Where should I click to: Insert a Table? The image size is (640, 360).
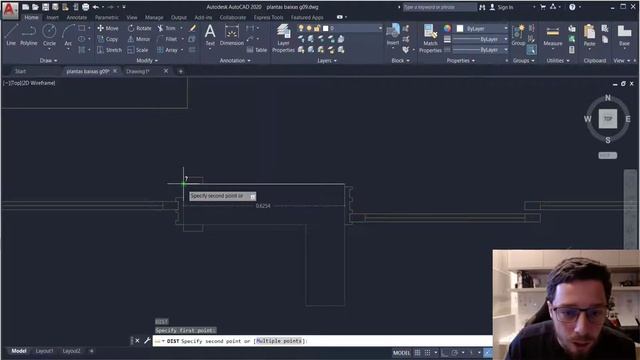pos(257,50)
